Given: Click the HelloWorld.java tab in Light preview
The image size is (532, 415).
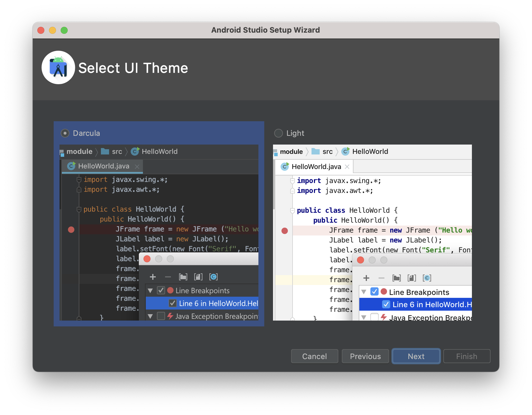Looking at the screenshot, I should click(314, 167).
